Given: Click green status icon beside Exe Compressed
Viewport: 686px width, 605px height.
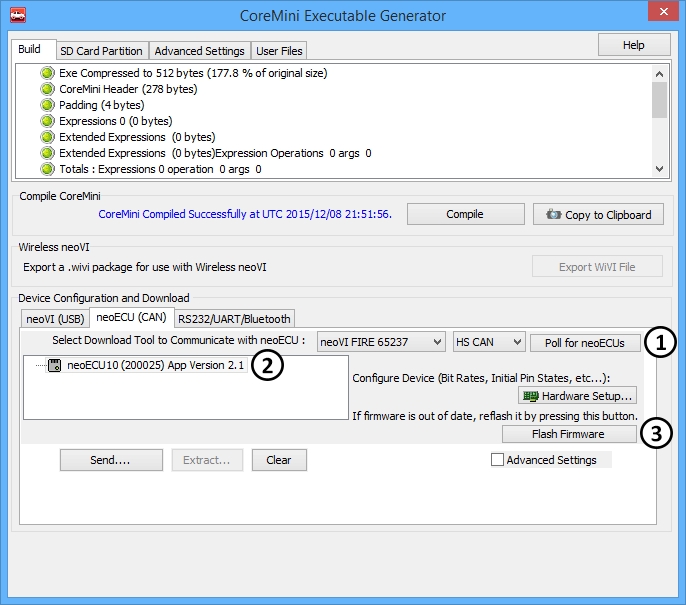Looking at the screenshot, I should click(47, 73).
